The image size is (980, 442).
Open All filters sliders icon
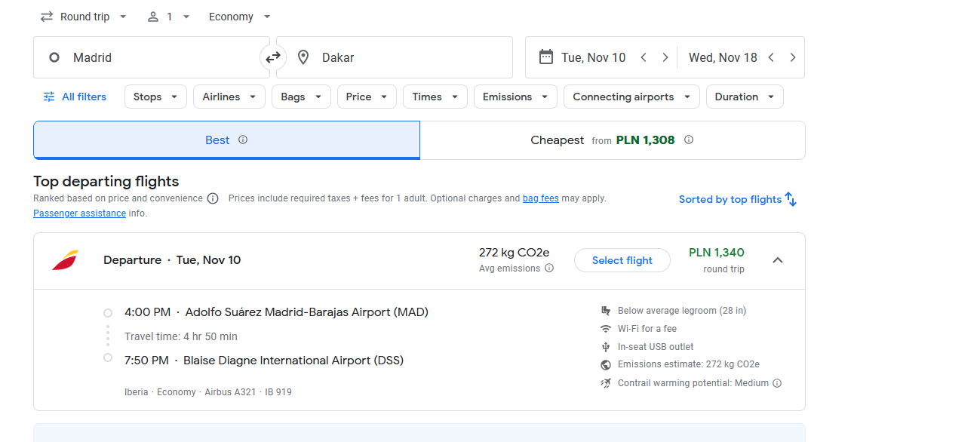point(49,97)
